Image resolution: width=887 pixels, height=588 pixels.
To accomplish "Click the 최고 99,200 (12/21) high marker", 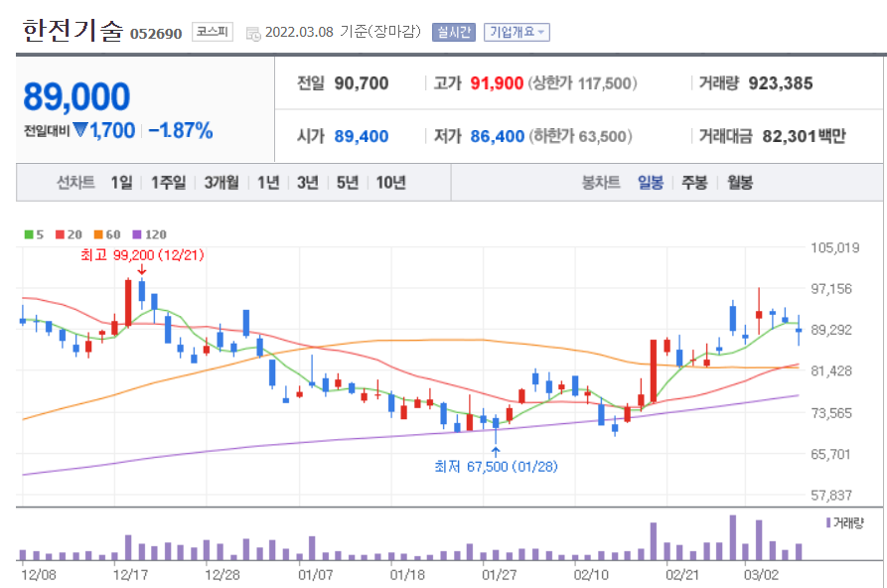I will (142, 255).
